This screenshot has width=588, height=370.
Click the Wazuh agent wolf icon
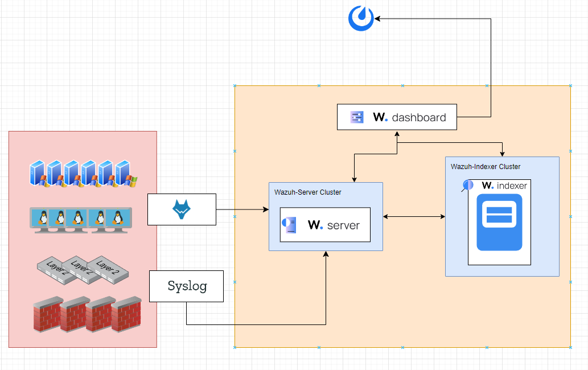pyautogui.click(x=182, y=209)
